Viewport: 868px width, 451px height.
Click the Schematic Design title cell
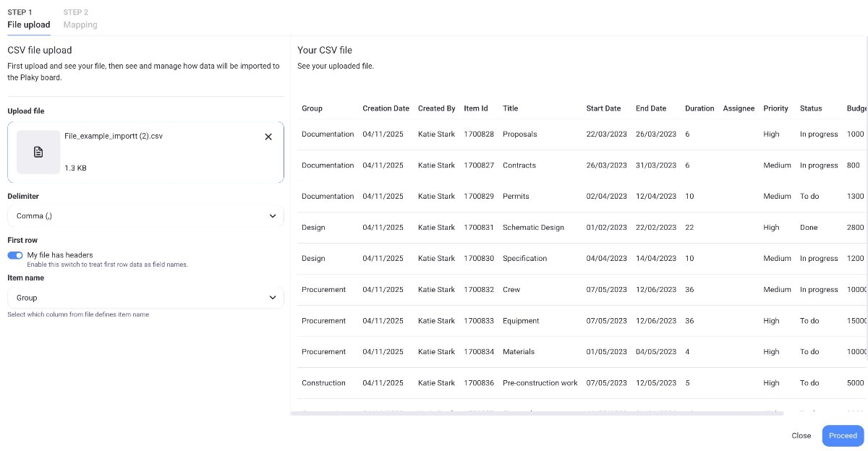click(533, 227)
